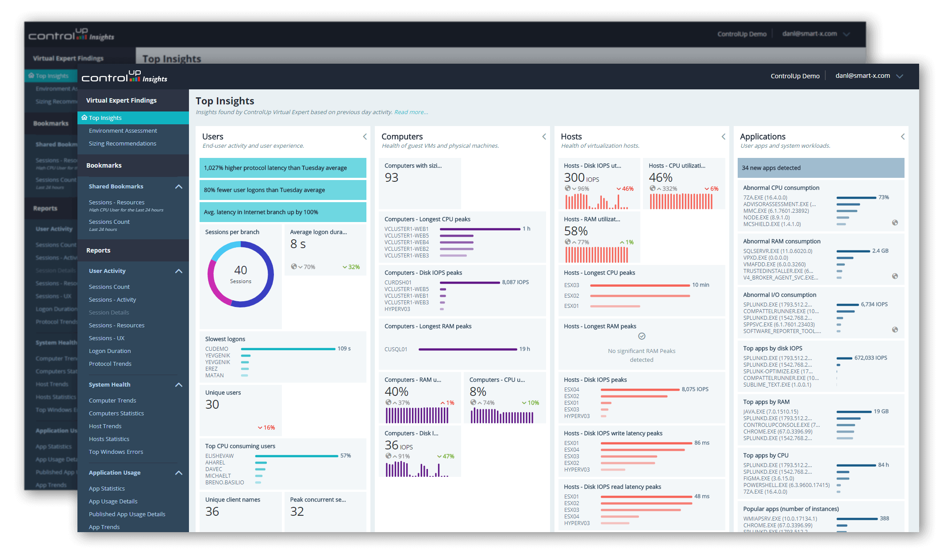Open Published App Usage Details report
This screenshot has width=947, height=560.
click(x=127, y=514)
